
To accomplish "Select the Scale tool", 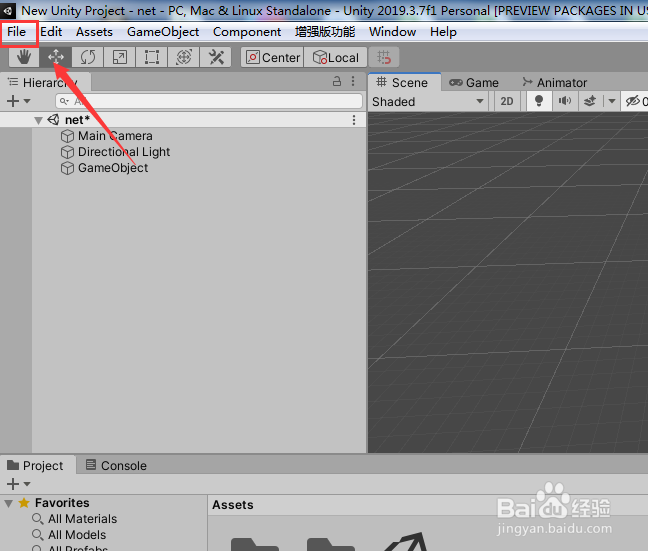I will coord(119,57).
